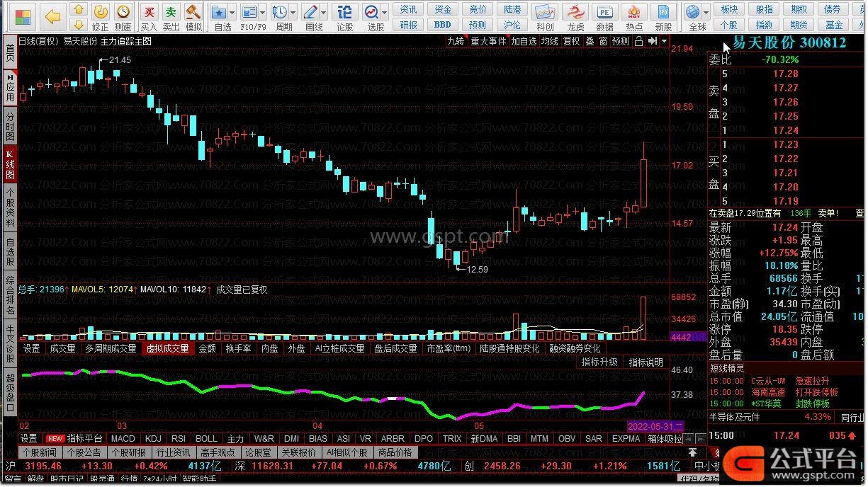Screen dimensions: 868x487
Task: Click the 沪 index value 3195.46
Action: 43,466
